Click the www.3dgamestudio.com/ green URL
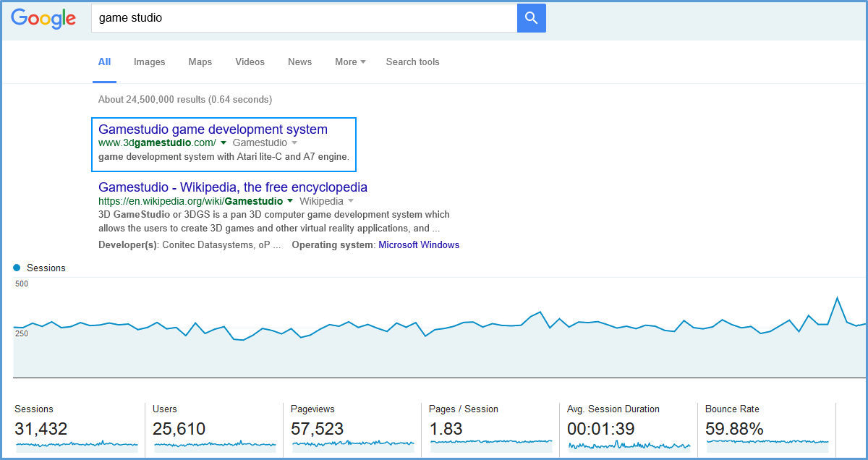 pyautogui.click(x=157, y=143)
